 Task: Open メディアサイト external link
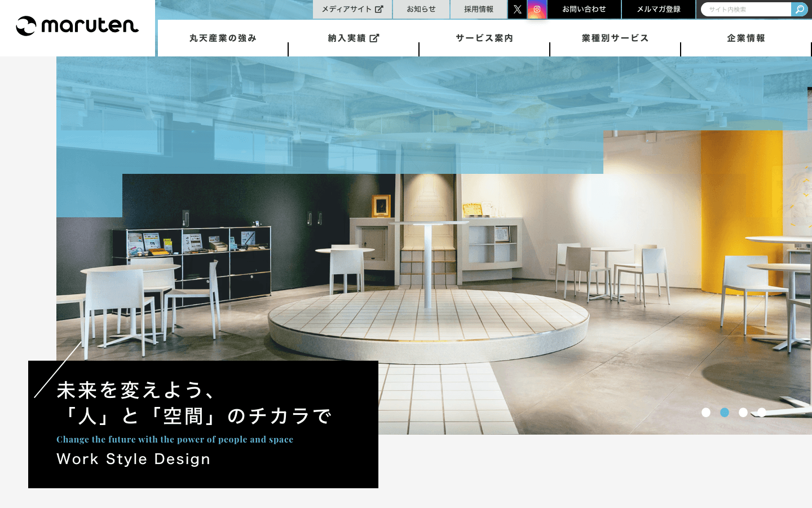tap(352, 9)
